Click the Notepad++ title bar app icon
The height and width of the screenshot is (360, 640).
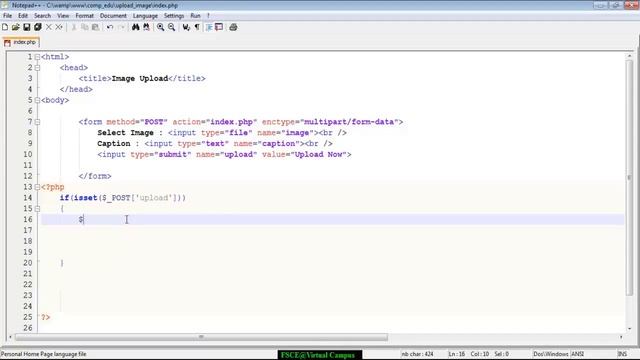pyautogui.click(x=5, y=5)
